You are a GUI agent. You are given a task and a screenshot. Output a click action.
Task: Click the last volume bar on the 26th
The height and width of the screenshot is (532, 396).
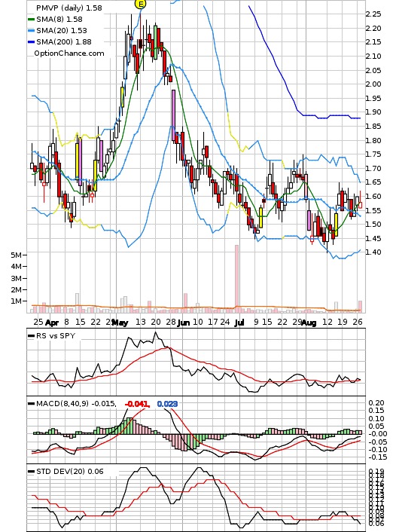[x=360, y=307]
